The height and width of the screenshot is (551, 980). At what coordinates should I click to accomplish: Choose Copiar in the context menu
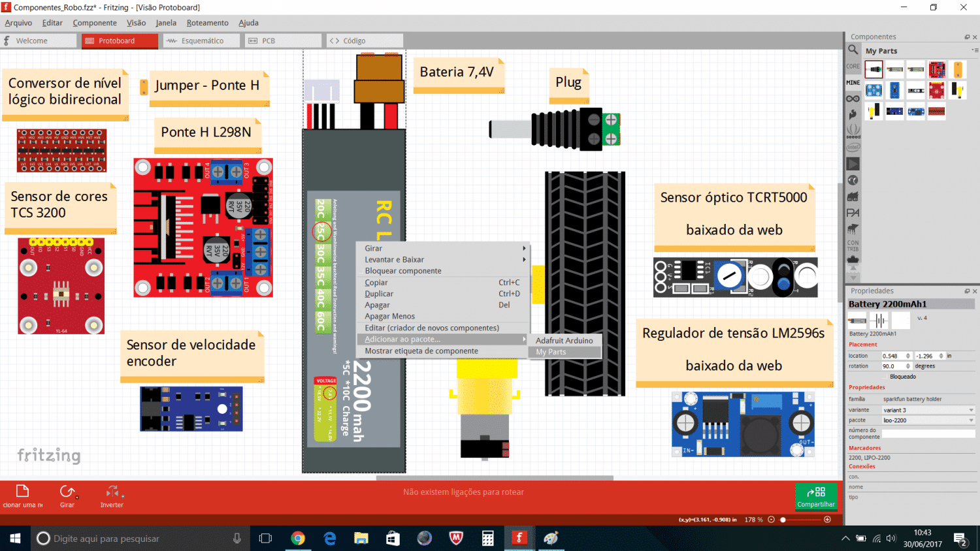(x=444, y=283)
